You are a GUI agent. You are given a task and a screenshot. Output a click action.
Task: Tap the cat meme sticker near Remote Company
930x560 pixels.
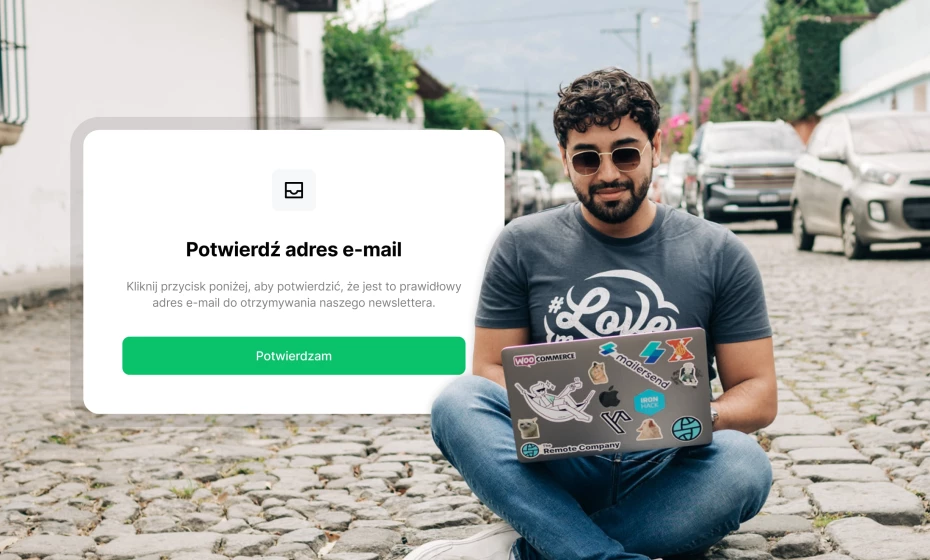point(527,428)
